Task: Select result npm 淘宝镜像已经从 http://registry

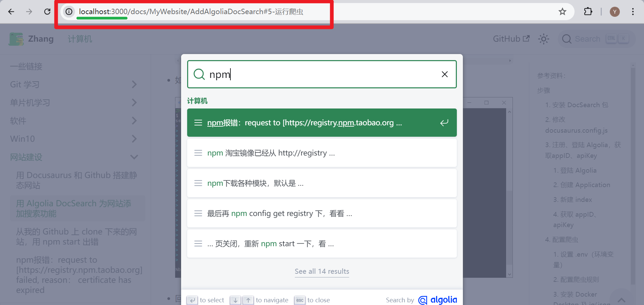Action: click(x=322, y=153)
